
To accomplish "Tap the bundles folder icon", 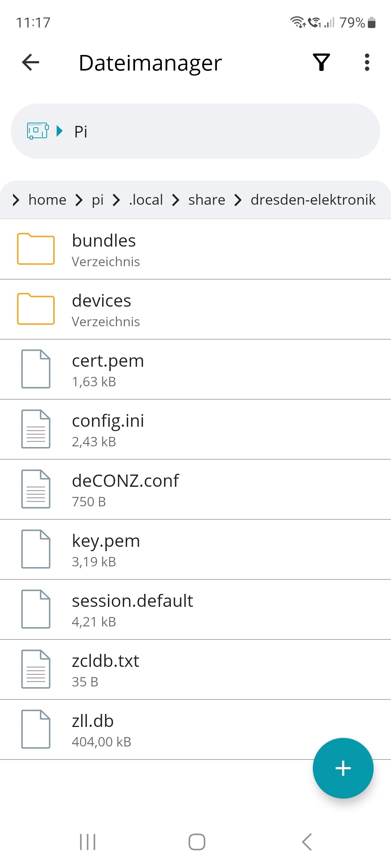I will click(x=36, y=249).
